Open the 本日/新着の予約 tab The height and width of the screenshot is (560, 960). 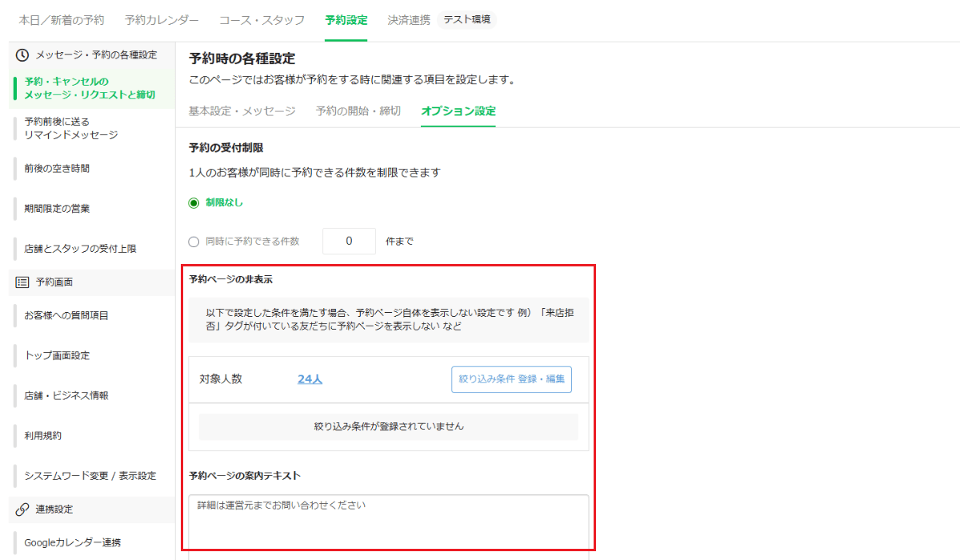pyautogui.click(x=62, y=20)
